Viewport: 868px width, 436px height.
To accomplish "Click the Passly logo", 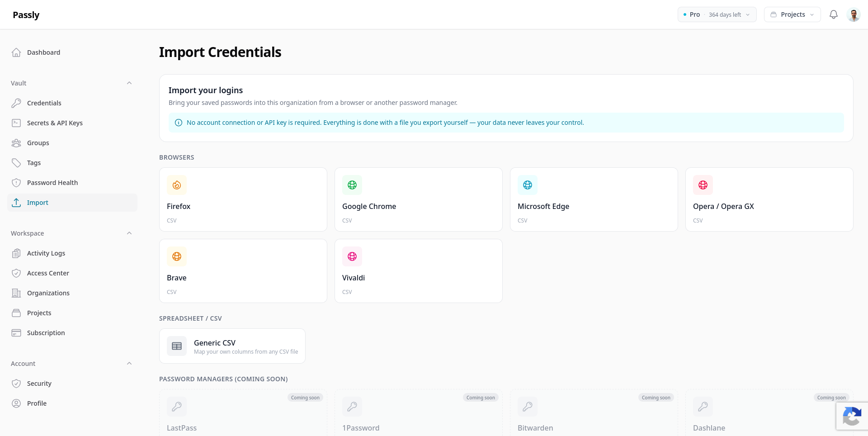I will click(x=26, y=15).
